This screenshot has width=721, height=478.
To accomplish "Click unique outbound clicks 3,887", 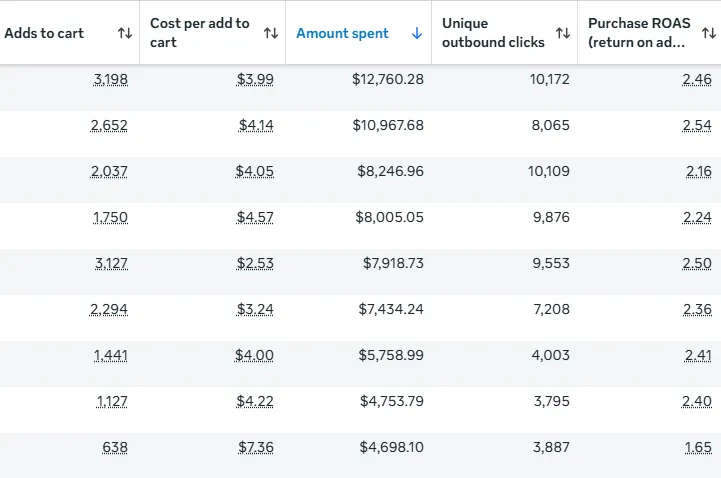I will [x=551, y=447].
